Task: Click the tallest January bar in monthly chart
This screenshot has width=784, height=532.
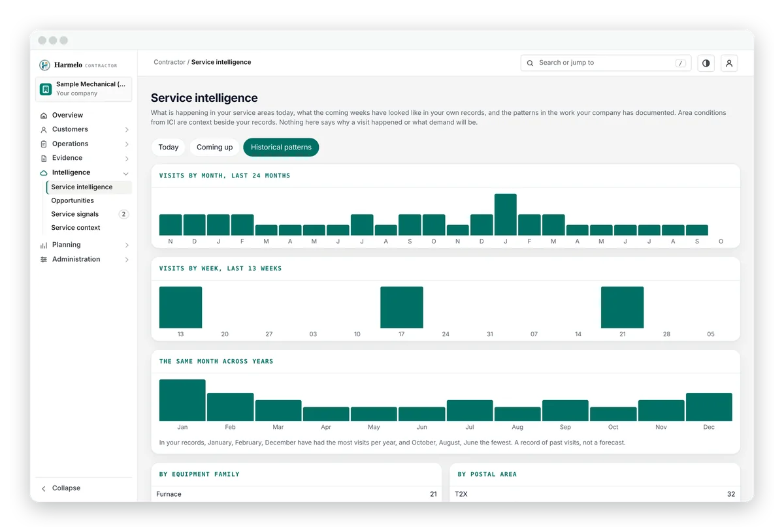Action: [506, 215]
